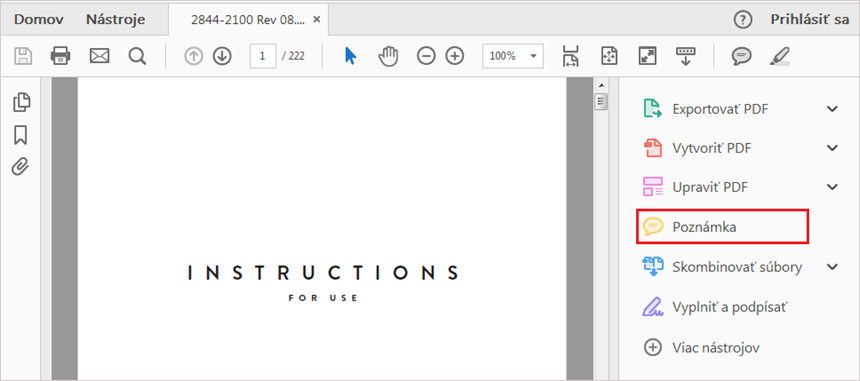Add a comment via toolbar bubble
The image size is (860, 381).
[742, 56]
